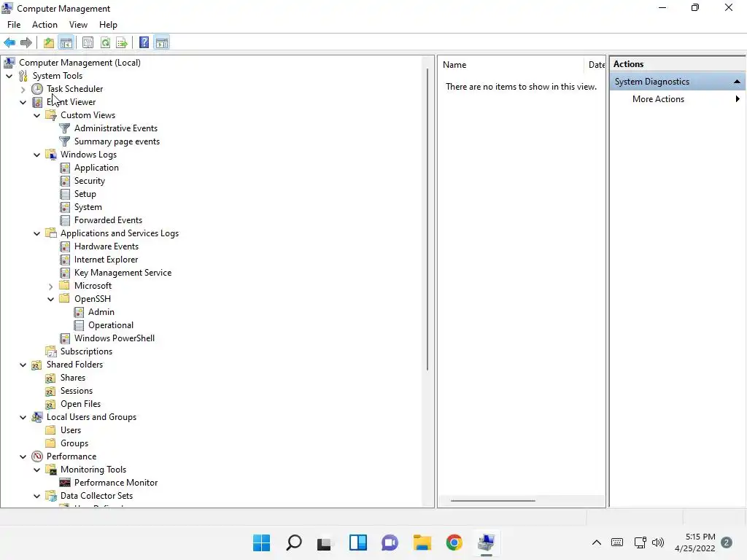Open taskbar Search

click(x=294, y=542)
